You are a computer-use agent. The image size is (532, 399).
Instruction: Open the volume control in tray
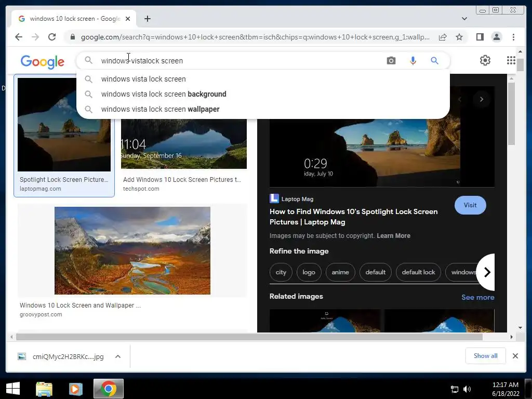(467, 389)
